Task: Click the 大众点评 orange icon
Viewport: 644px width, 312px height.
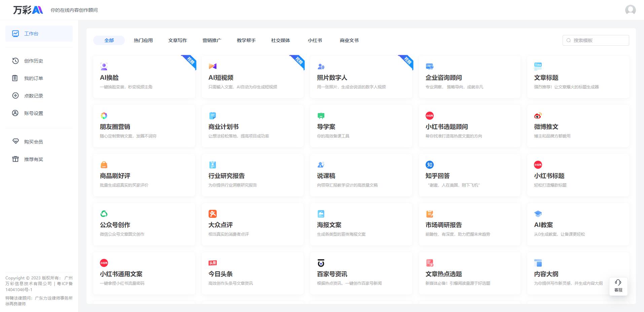Action: (212, 214)
